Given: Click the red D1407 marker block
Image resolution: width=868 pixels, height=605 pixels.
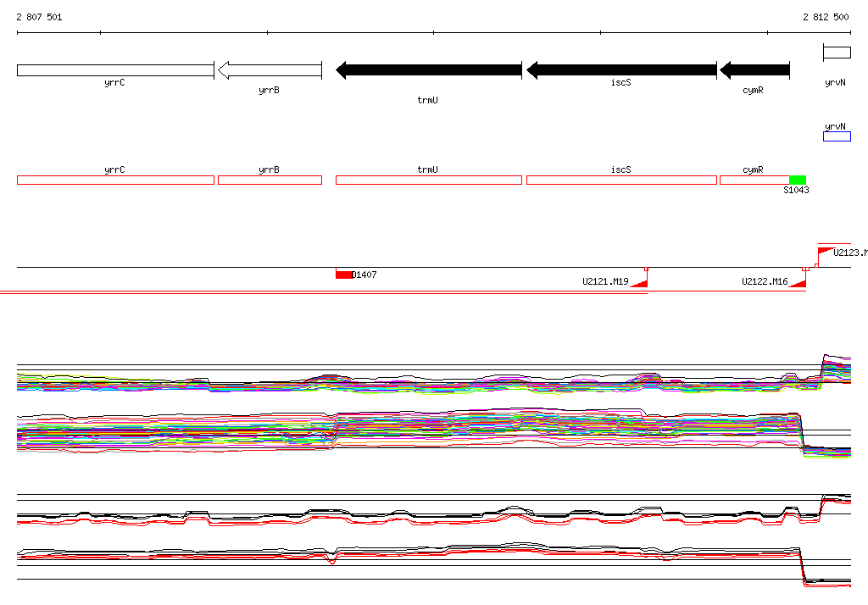Looking at the screenshot, I should tap(344, 275).
